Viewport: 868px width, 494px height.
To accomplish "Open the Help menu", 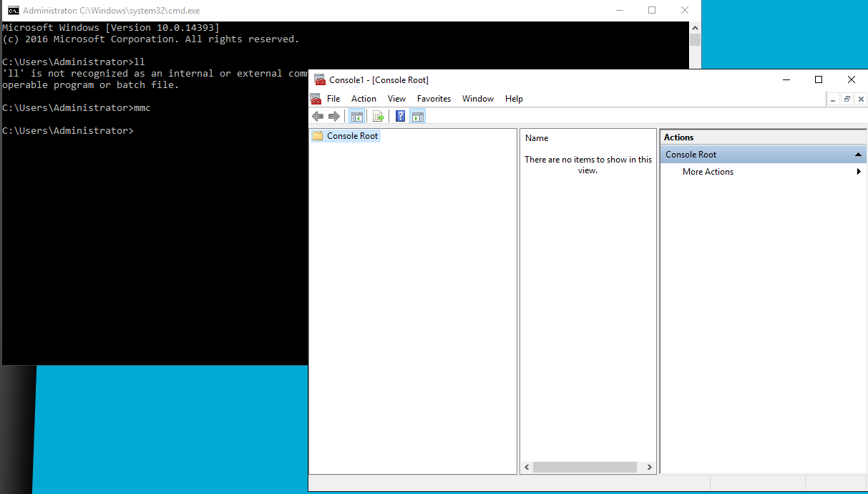I will click(x=514, y=99).
